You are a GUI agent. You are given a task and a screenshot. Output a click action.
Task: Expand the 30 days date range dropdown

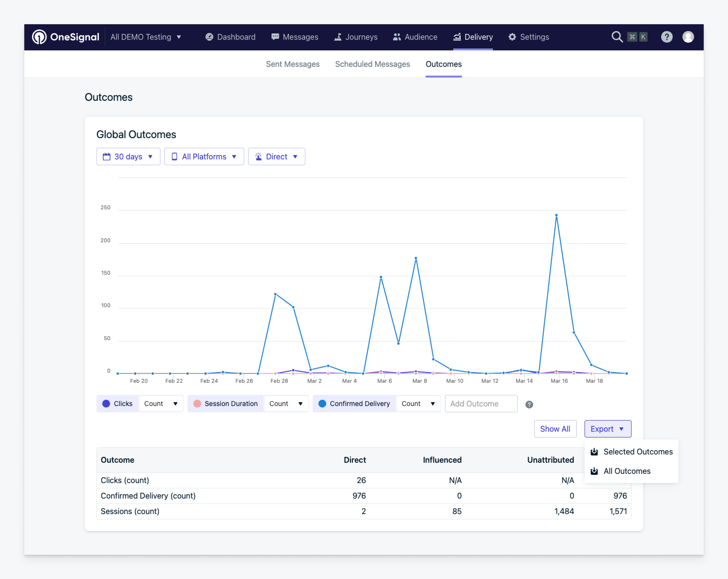[128, 157]
